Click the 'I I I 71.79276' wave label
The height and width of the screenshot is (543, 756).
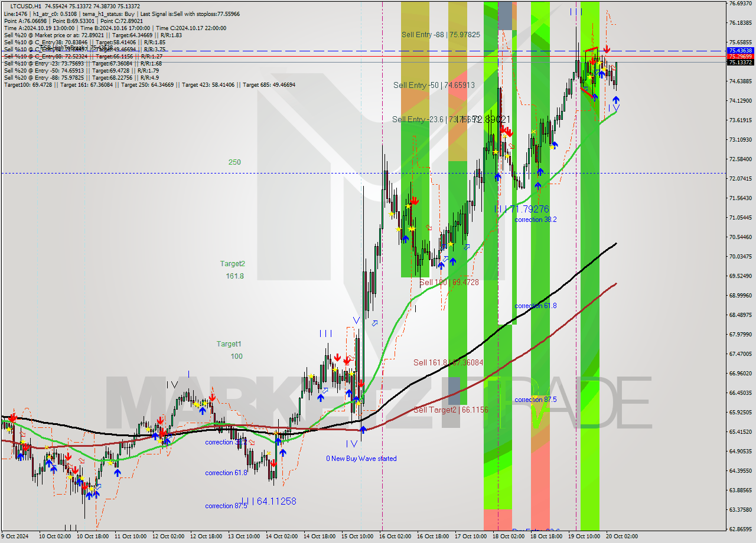pyautogui.click(x=522, y=209)
